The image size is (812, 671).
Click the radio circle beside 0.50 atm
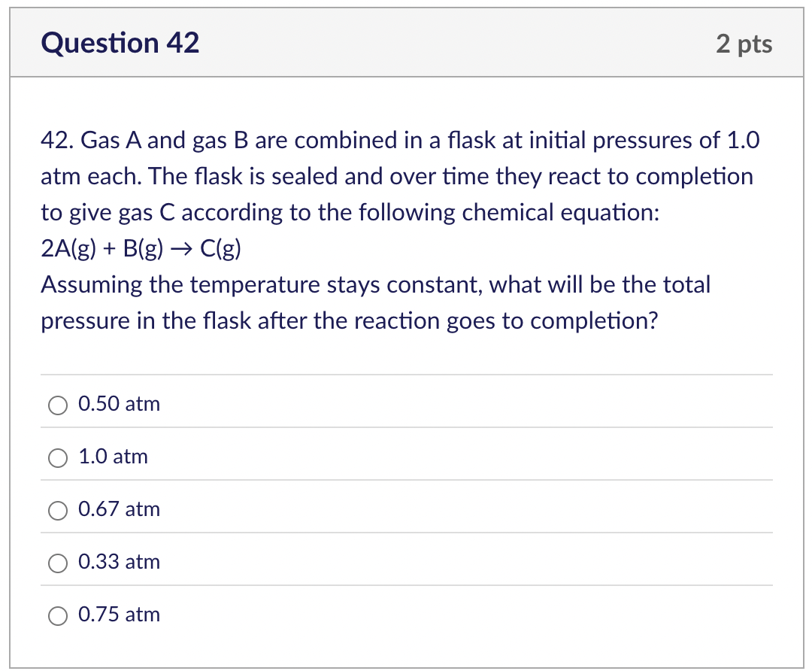(x=57, y=405)
